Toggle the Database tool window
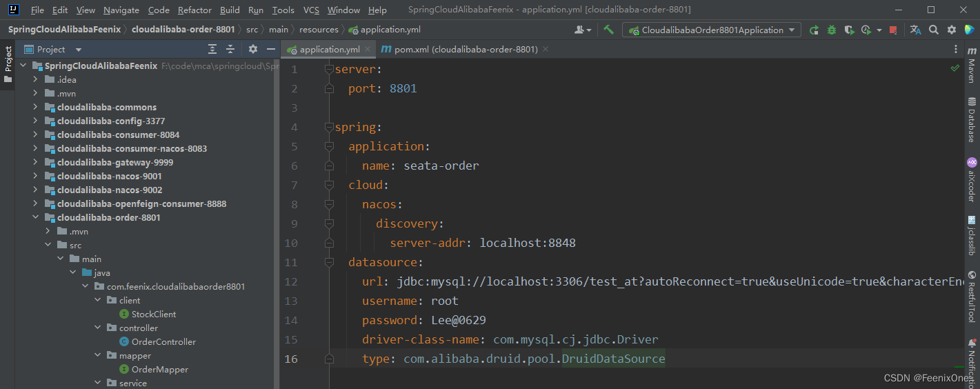This screenshot has width=980, height=389. click(x=972, y=120)
